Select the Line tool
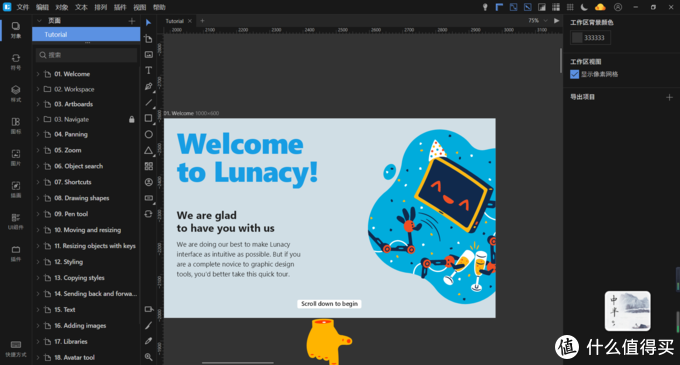 [x=148, y=102]
